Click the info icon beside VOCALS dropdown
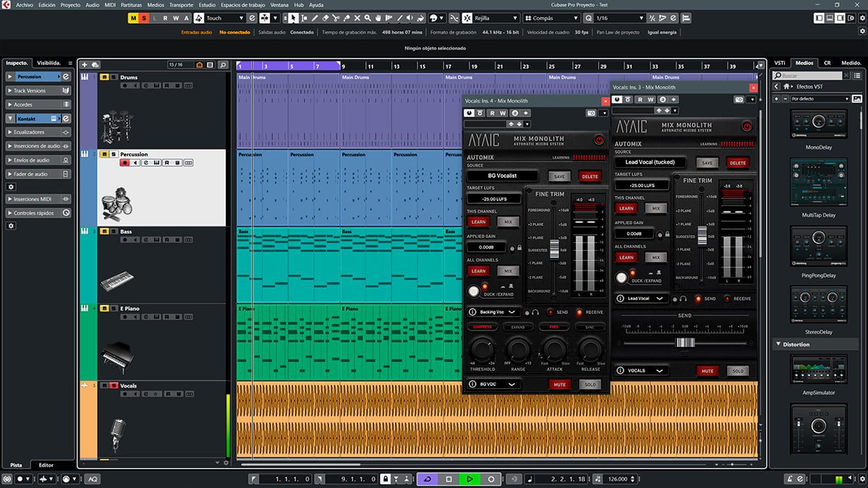 (621, 371)
